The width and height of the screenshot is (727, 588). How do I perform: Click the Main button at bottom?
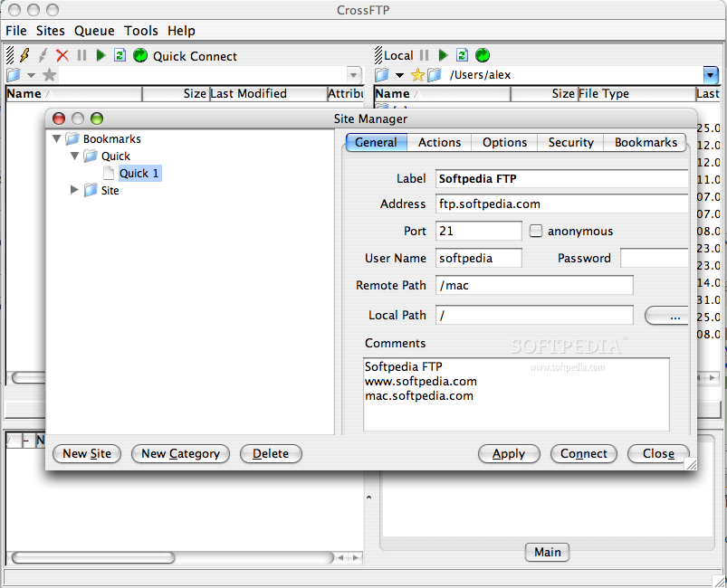pyautogui.click(x=547, y=552)
